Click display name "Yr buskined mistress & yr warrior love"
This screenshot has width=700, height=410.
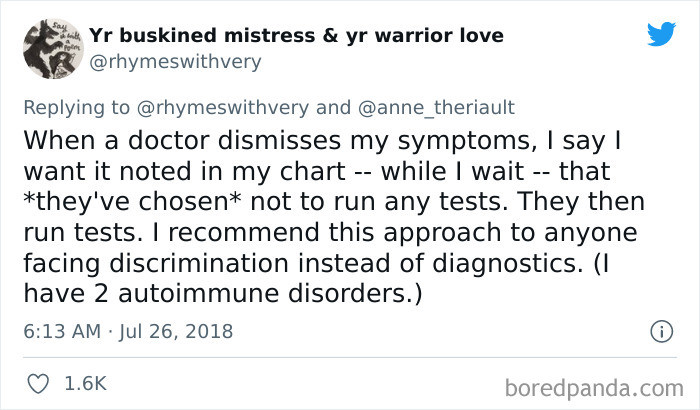pos(296,36)
